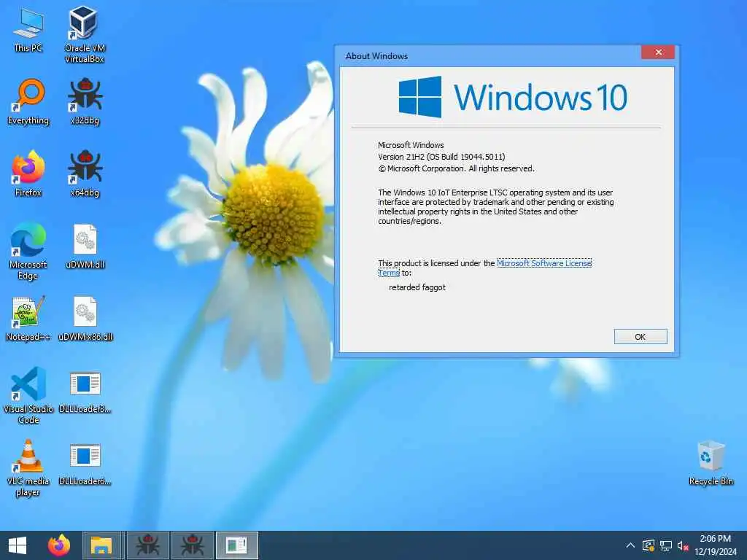Viewport: 747px width, 560px height.
Task: Click OK in About Windows dialog
Action: pos(640,337)
